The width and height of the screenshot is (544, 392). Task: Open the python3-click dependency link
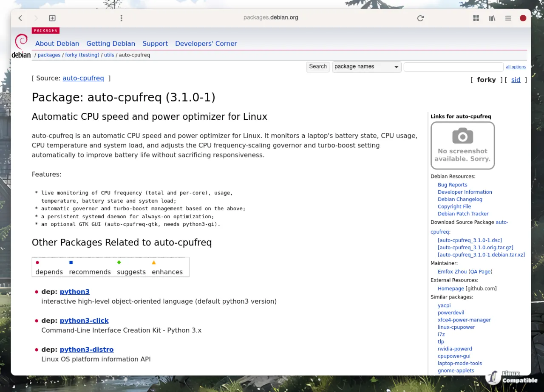click(x=84, y=321)
